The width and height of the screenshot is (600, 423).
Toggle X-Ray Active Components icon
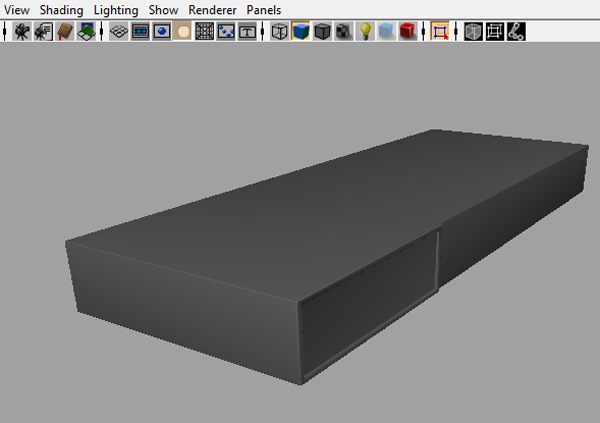pyautogui.click(x=494, y=31)
